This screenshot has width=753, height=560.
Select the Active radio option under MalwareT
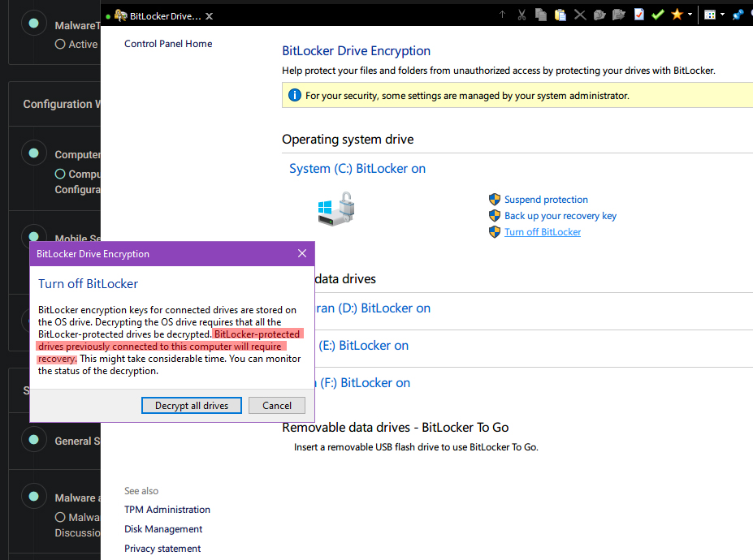click(60, 44)
